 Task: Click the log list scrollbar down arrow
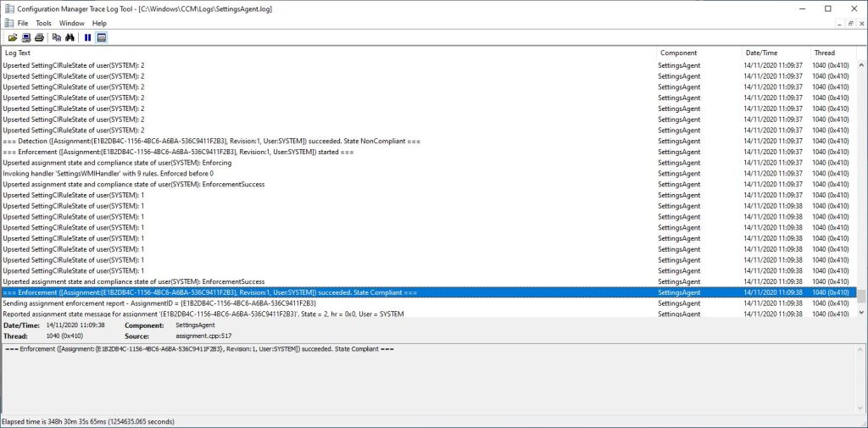[860, 313]
